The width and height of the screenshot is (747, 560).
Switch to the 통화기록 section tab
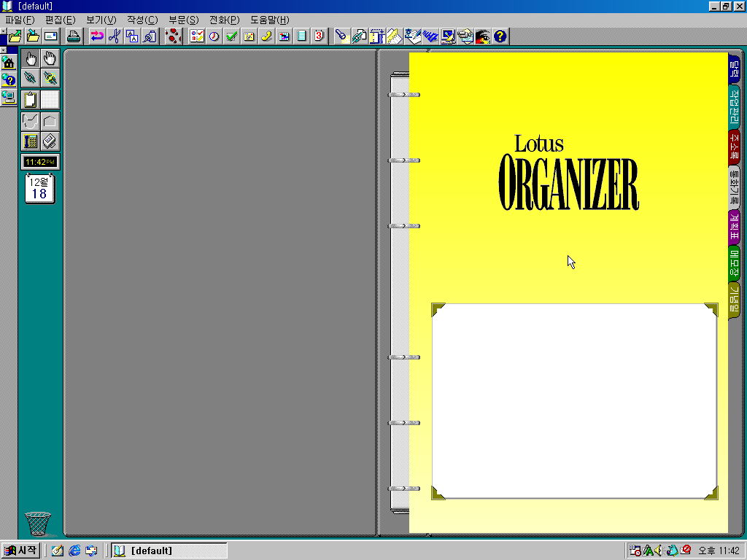coord(734,187)
